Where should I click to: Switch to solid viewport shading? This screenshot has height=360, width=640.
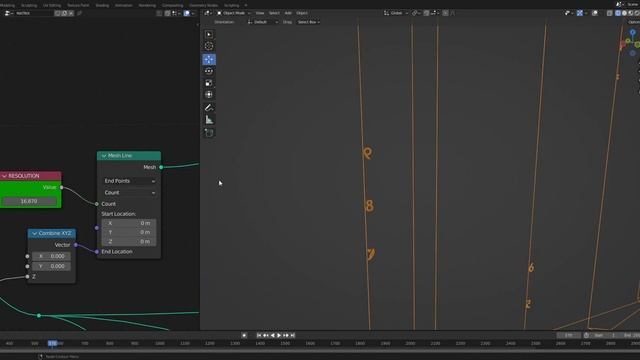[x=624, y=13]
